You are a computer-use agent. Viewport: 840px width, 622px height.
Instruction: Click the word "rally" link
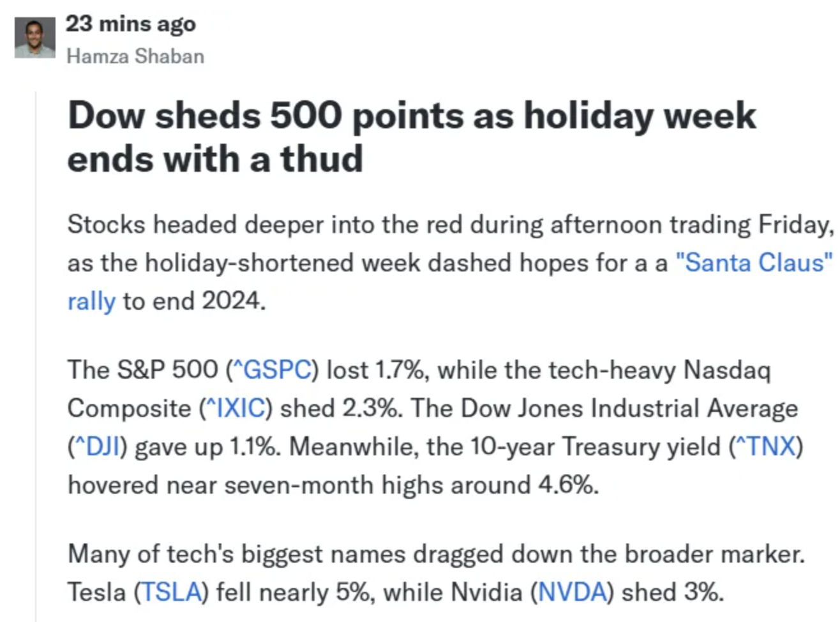click(91, 301)
